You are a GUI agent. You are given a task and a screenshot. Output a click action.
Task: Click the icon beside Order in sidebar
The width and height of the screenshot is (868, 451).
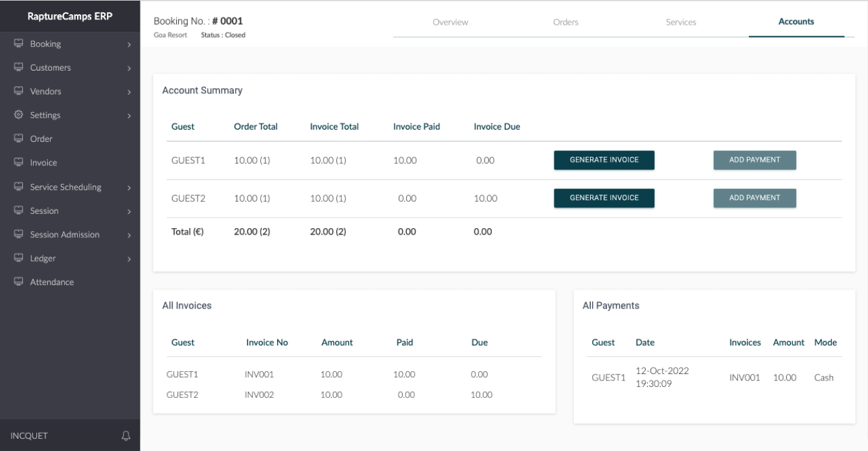18,139
